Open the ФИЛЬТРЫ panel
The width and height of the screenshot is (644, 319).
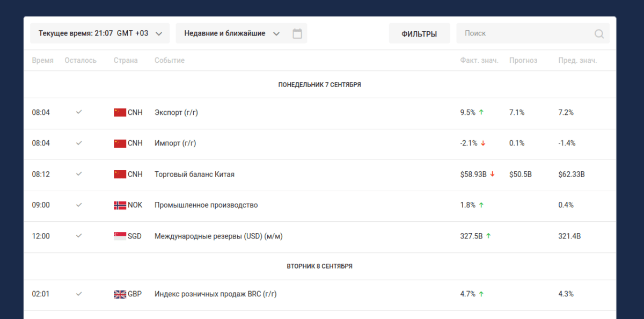tap(419, 34)
